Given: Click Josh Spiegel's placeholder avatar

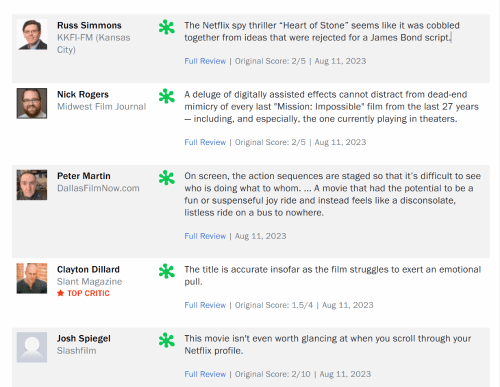Looking at the screenshot, I should (32, 347).
